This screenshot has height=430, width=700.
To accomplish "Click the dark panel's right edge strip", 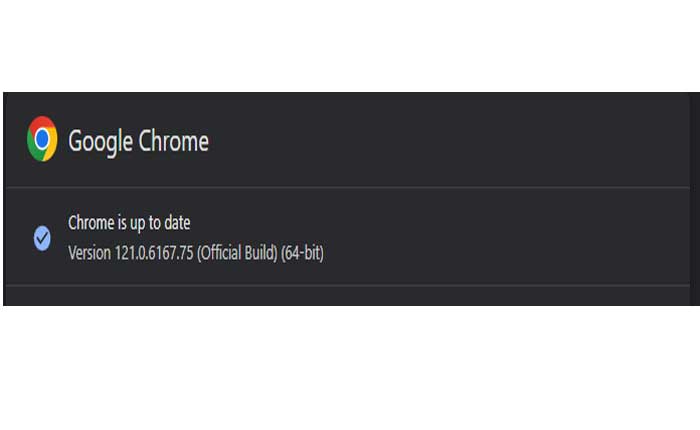I will [693, 200].
